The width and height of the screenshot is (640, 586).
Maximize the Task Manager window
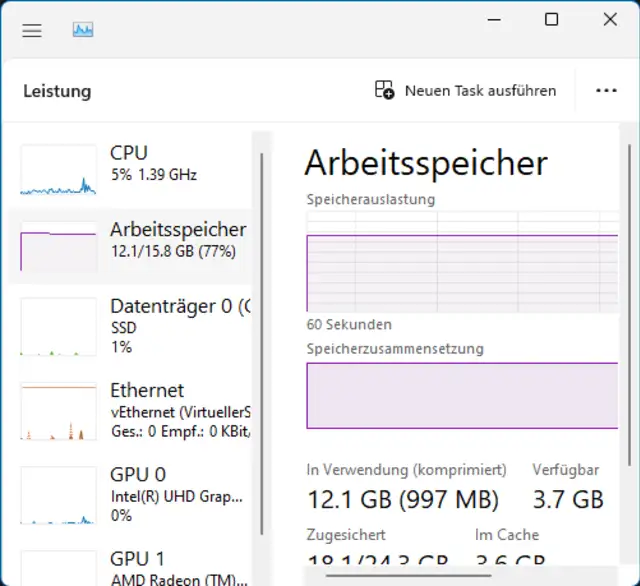[x=551, y=19]
